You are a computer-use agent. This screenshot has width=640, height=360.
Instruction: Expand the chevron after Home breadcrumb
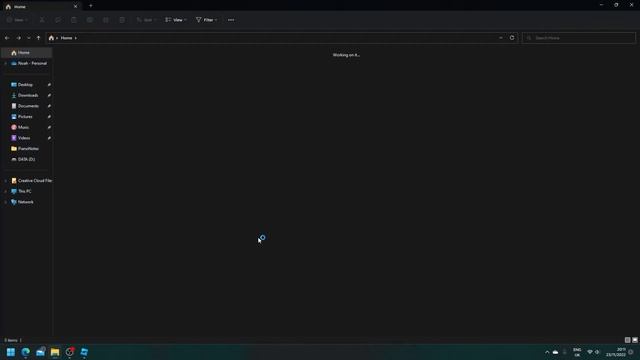click(76, 38)
